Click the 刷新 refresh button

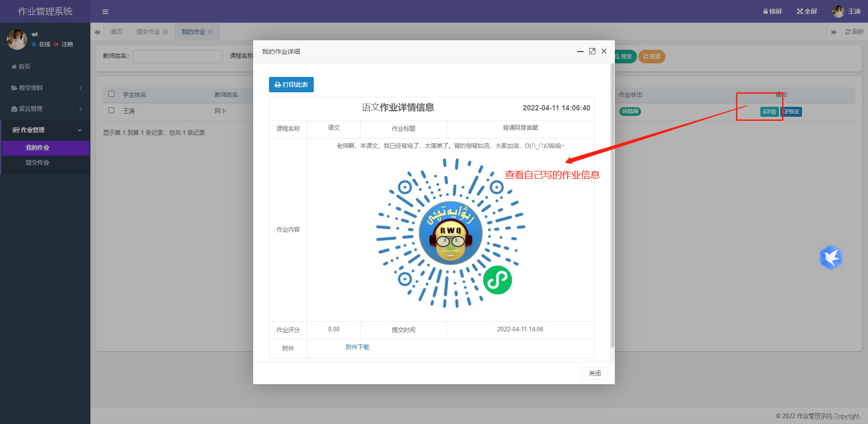pyautogui.click(x=854, y=32)
